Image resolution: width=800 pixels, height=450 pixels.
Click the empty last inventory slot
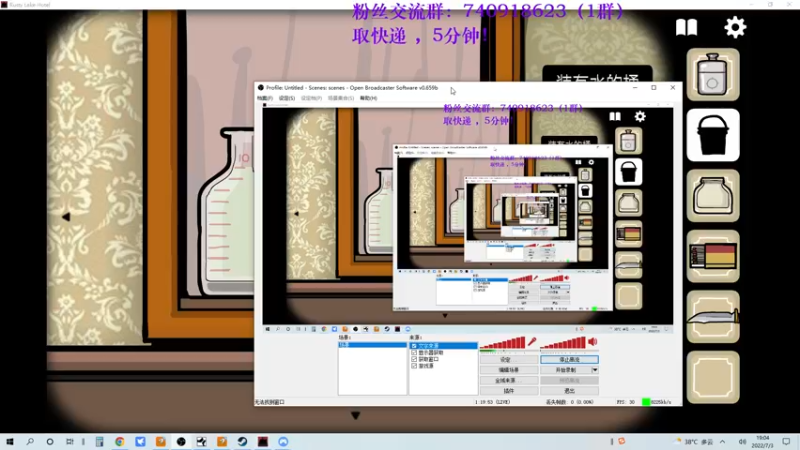pyautogui.click(x=713, y=377)
